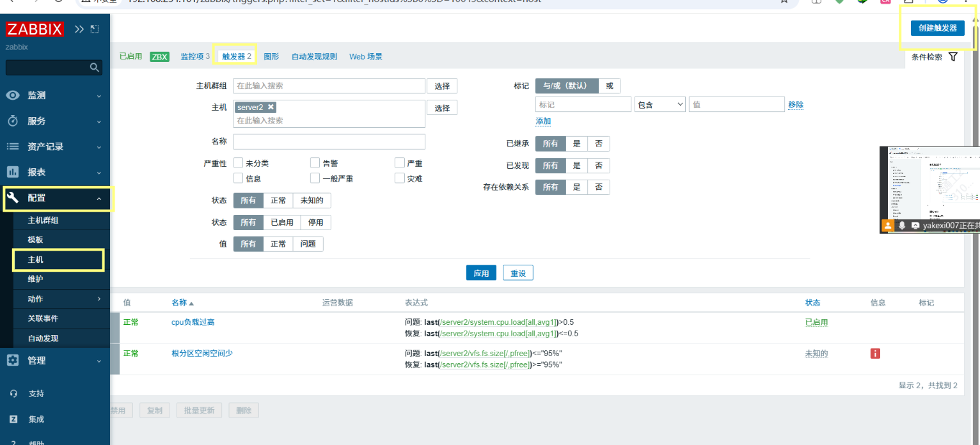Check the 信息 severity checkbox
Viewport: 980px width, 445px height.
(x=238, y=178)
